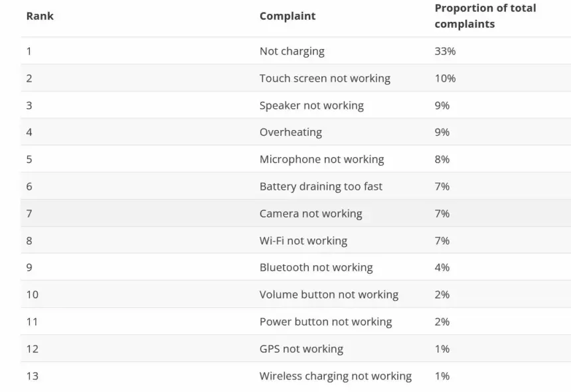
Task: Click Camera not working row
Action: point(311,214)
